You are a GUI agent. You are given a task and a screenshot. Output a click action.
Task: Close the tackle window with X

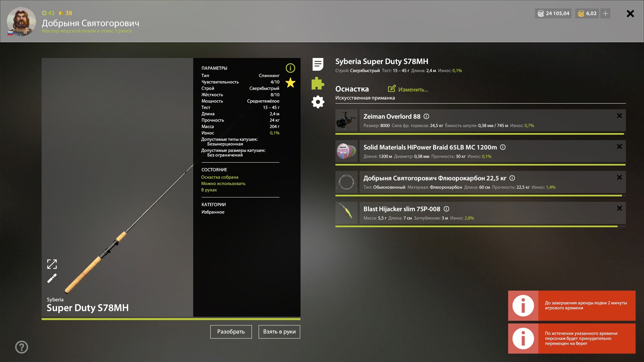pos(630,13)
